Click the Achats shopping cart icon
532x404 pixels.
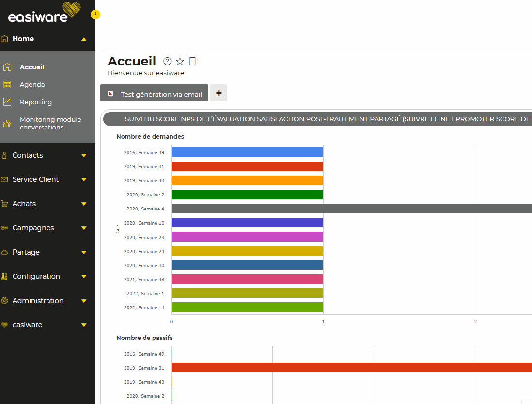click(5, 204)
